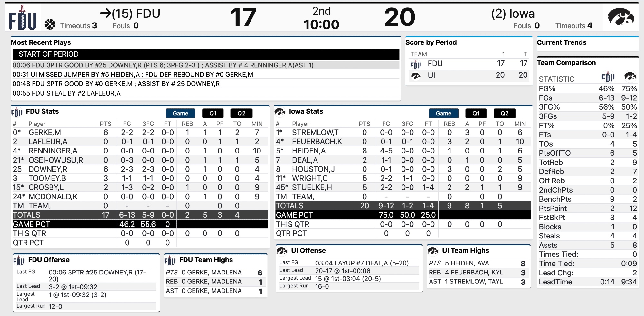Click the UI row in Score by Period

click(x=469, y=75)
